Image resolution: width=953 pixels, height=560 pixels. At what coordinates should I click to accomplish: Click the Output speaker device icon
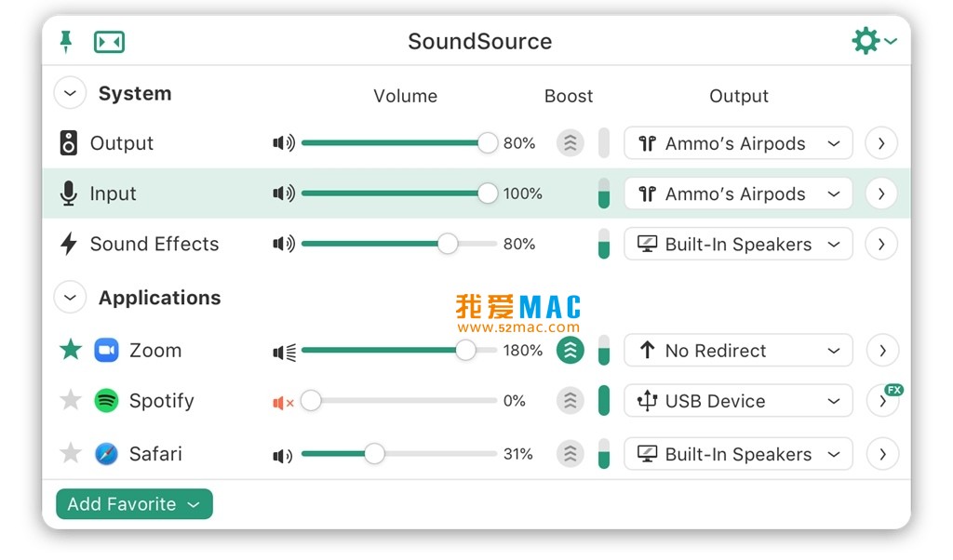tap(69, 143)
